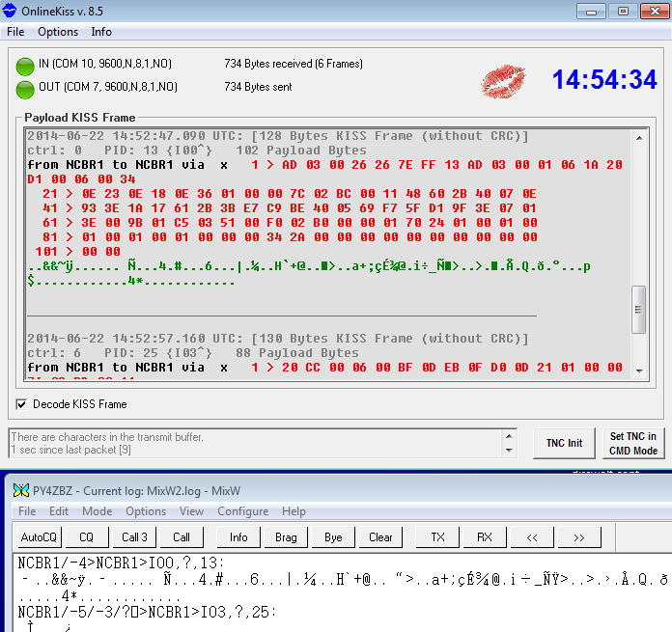Click the status message box down arrow
Viewport: 672px width, 632px height.
[x=509, y=450]
